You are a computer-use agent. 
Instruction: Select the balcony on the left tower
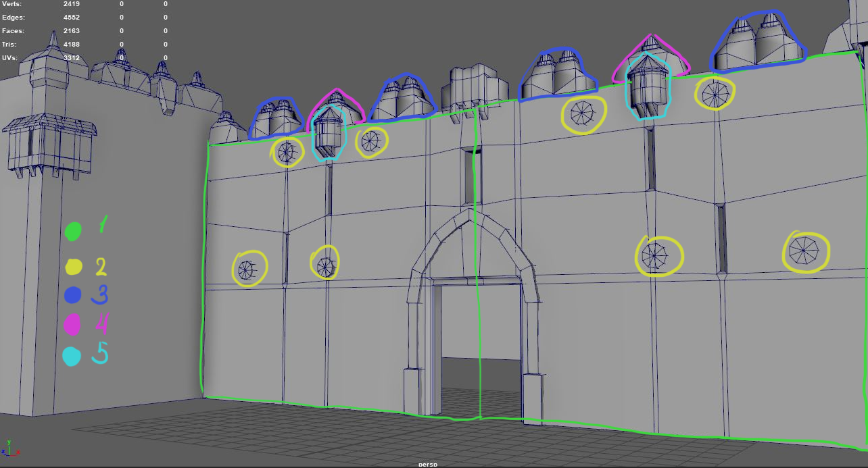(49, 145)
